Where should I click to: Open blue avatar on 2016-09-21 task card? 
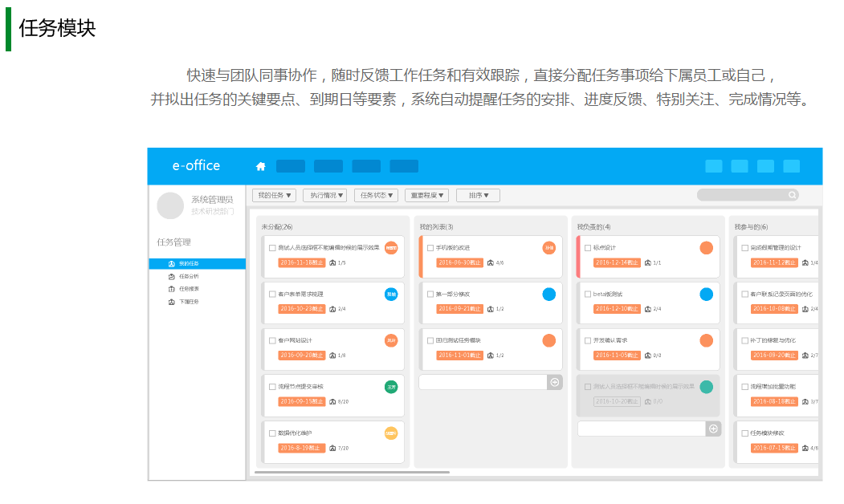tap(549, 295)
